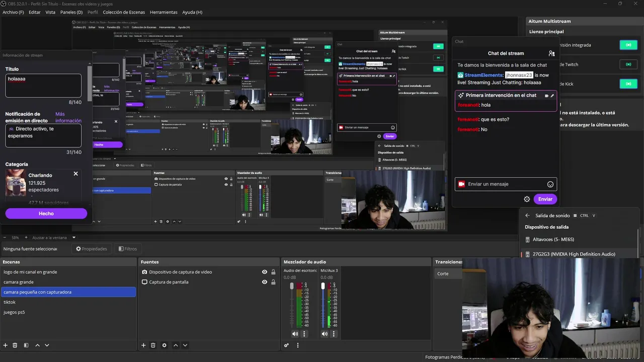This screenshot has width=644, height=362.
Task: Open chat settings gear icon
Action: pyautogui.click(x=527, y=199)
